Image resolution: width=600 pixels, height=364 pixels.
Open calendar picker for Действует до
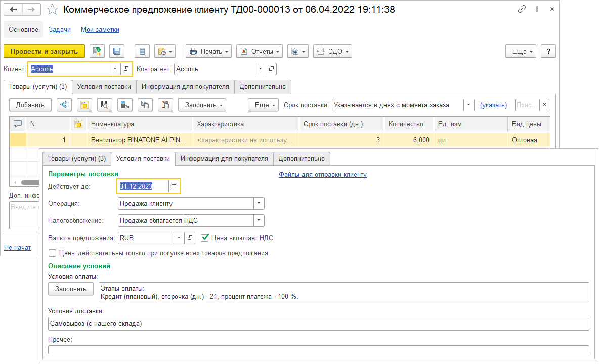174,186
